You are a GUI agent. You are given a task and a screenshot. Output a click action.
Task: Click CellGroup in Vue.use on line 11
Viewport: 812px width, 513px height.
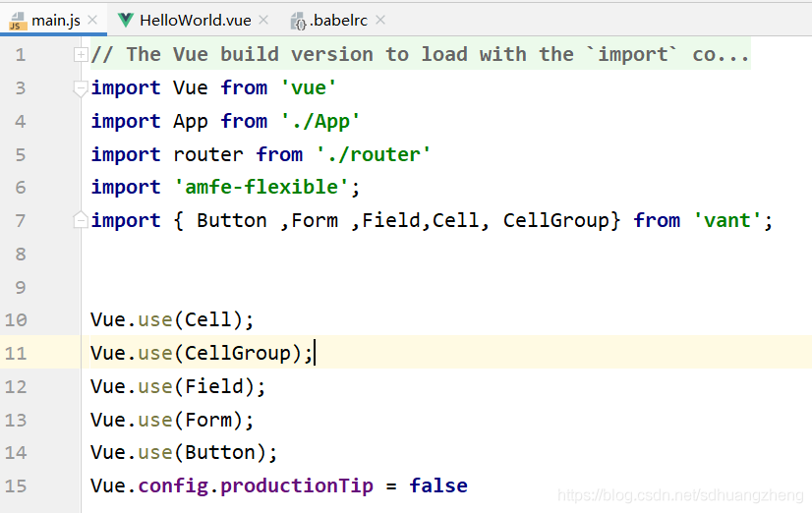(x=238, y=353)
